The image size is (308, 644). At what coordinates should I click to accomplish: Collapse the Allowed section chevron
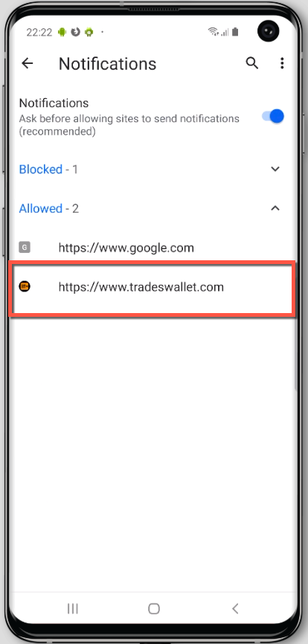(x=275, y=208)
